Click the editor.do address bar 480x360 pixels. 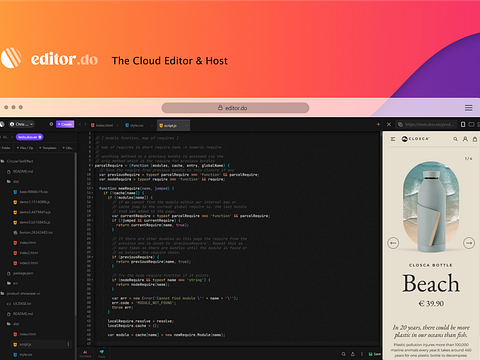(x=235, y=108)
